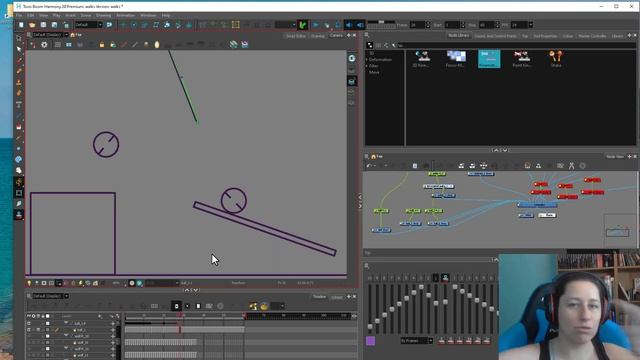Image resolution: width=640 pixels, height=360 pixels.
Task: Open the File menu
Action: pyautogui.click(x=19, y=15)
